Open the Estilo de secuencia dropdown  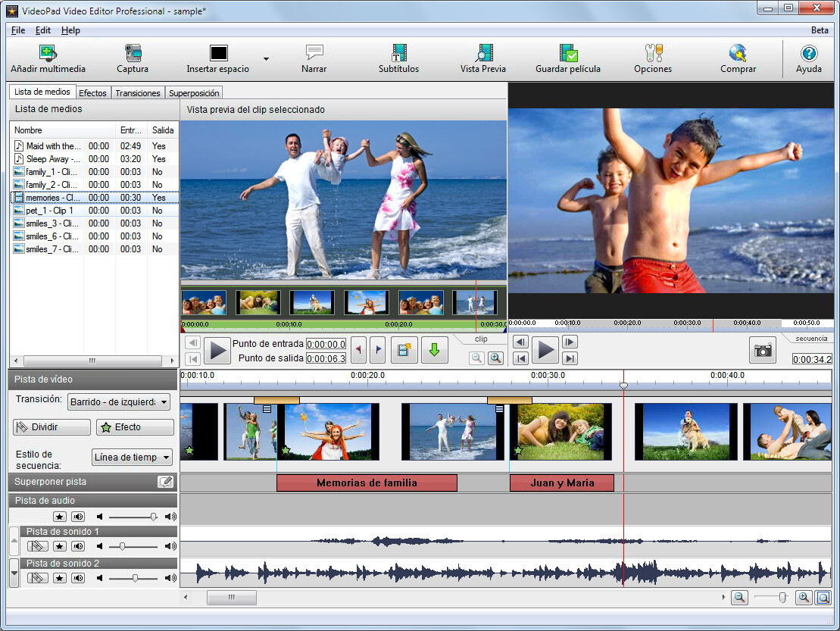[132, 457]
